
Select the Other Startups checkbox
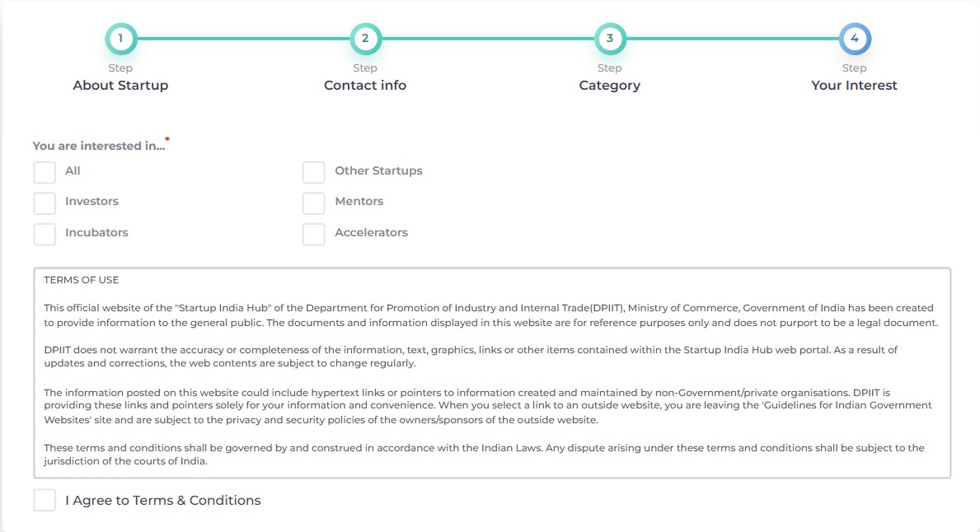click(313, 171)
